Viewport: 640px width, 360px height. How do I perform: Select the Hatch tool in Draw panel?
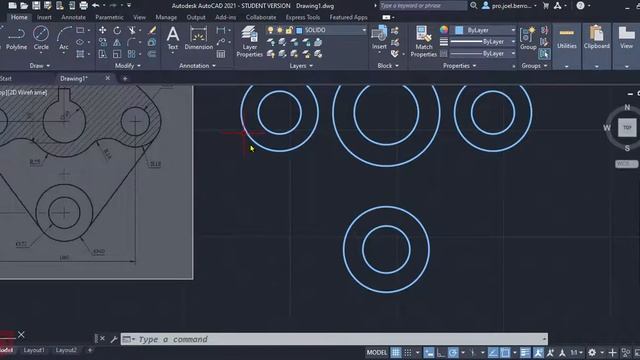click(80, 54)
